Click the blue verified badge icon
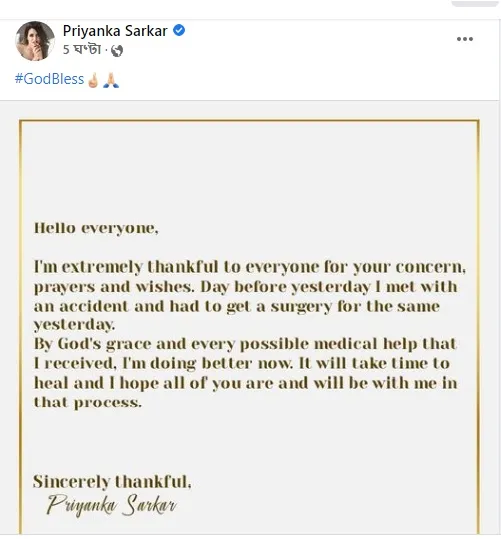Viewport: 501px width, 539px height. [179, 31]
